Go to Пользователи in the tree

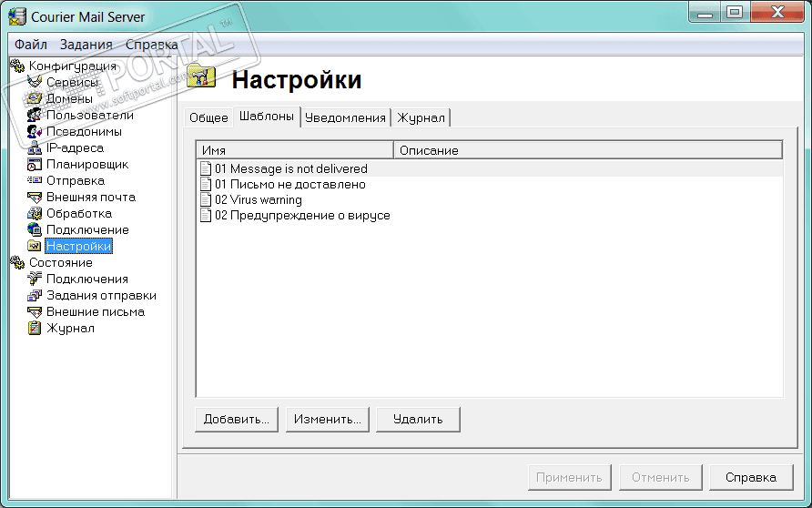90,115
